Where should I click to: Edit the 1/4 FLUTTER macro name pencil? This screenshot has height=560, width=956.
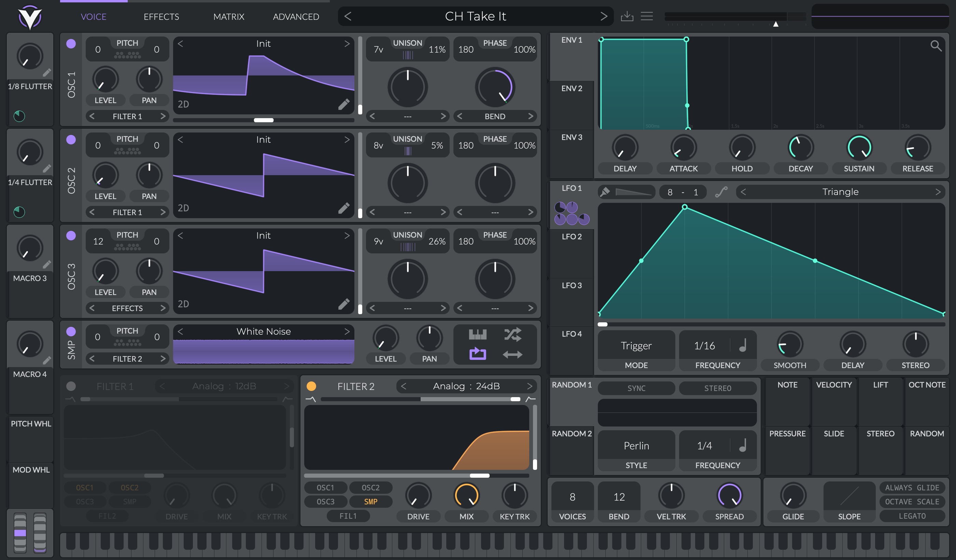click(x=47, y=168)
